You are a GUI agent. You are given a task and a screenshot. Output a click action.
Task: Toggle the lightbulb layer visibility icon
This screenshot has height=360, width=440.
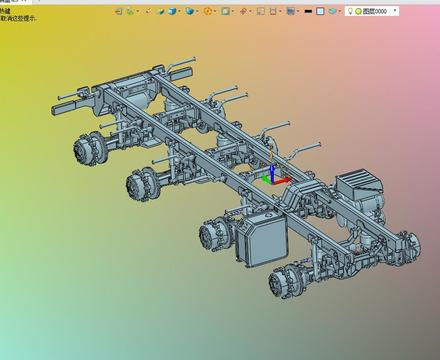(x=350, y=11)
